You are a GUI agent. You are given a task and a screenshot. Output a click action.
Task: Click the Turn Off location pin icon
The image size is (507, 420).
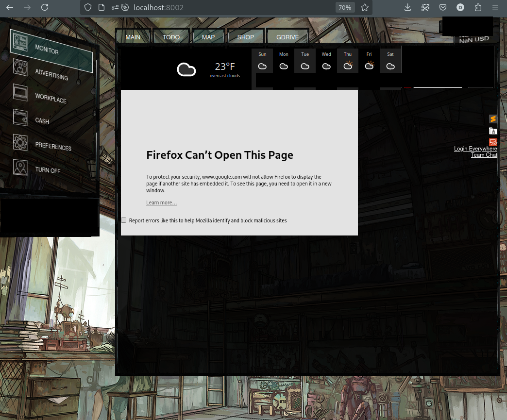click(20, 167)
